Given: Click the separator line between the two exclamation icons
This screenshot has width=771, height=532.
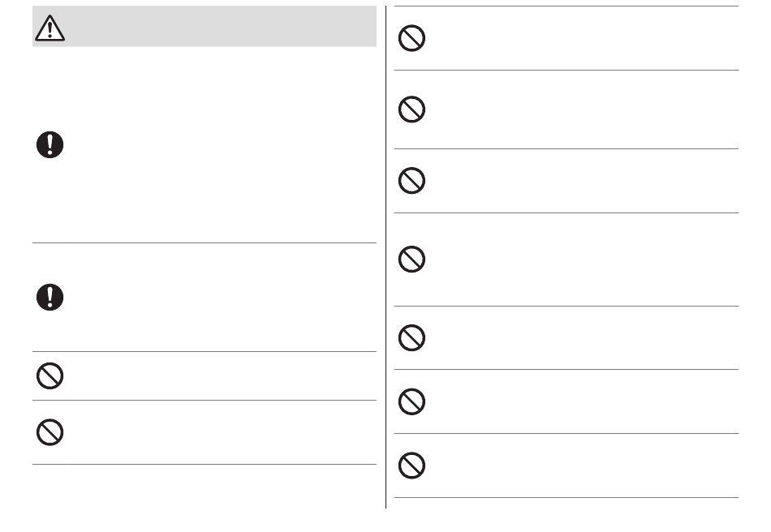Looking at the screenshot, I should [x=205, y=242].
